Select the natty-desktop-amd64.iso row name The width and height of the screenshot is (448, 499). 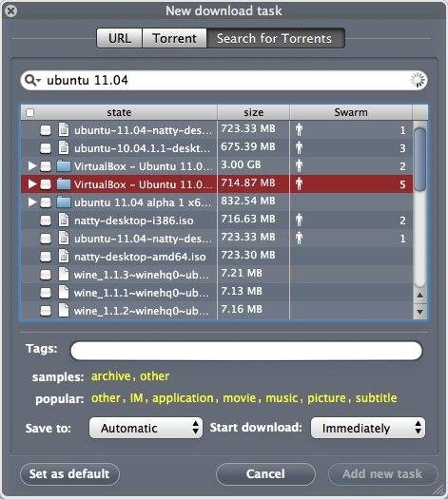[x=140, y=257]
